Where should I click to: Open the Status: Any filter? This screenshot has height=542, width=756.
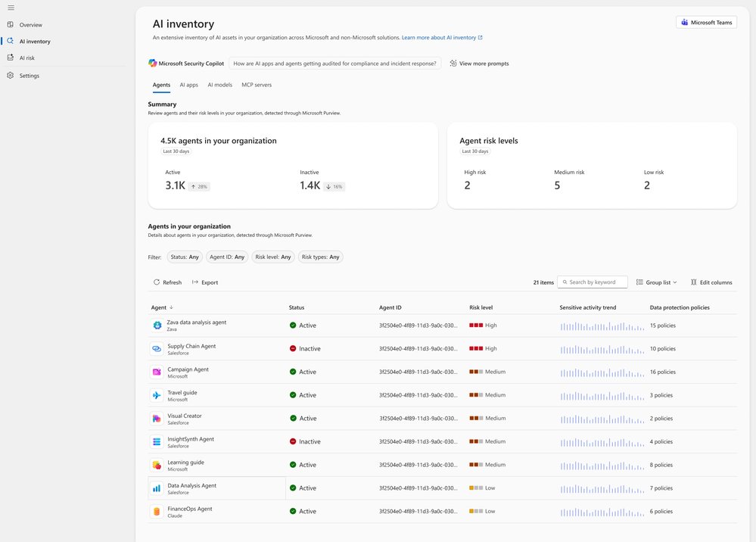tap(184, 257)
